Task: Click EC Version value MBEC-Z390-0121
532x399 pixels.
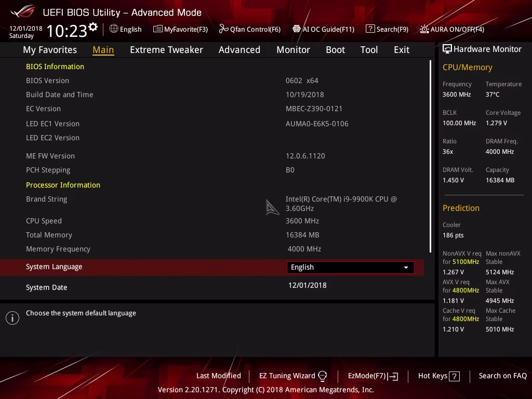Action: 314,109
